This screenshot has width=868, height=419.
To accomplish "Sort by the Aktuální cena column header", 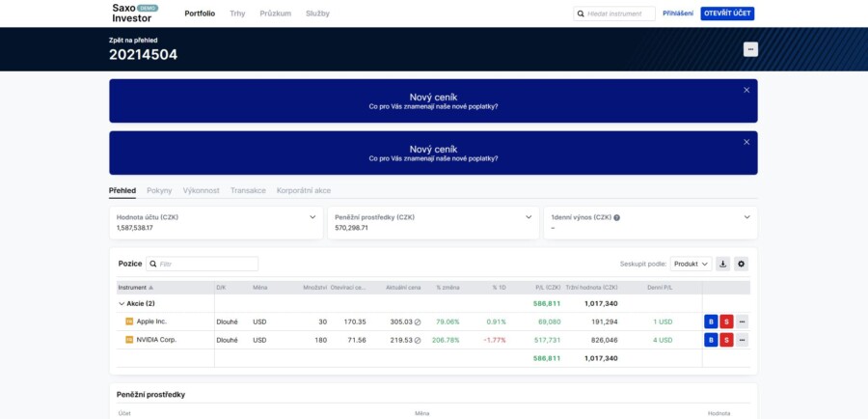I will (403, 288).
